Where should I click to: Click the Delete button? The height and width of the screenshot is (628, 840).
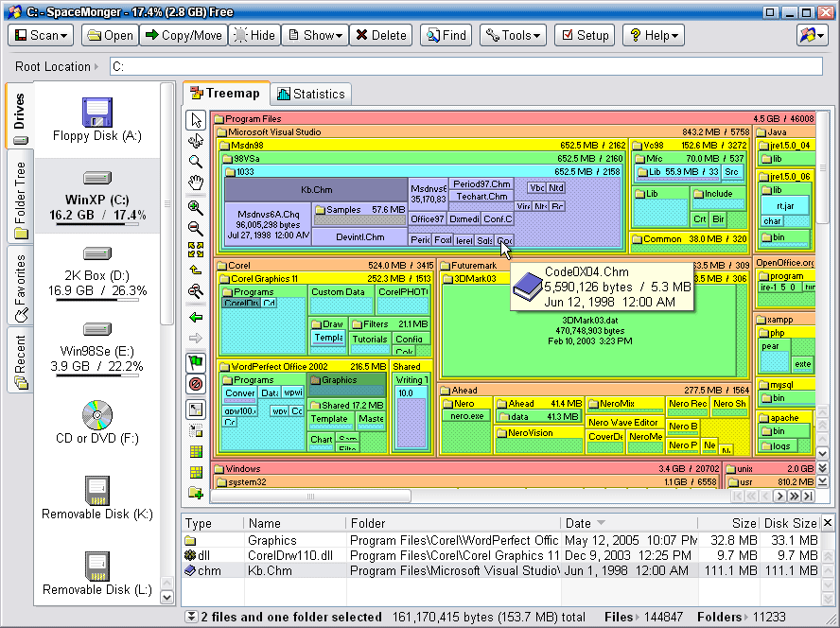coord(381,35)
